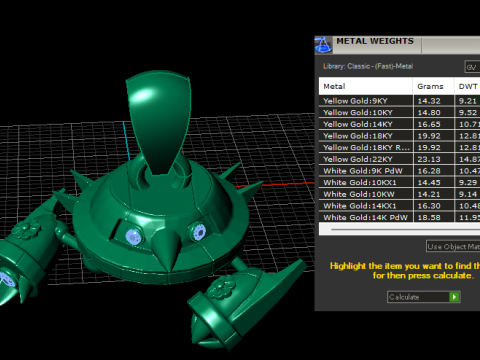Click the METAL WEIGHTS title tab
This screenshot has height=360, width=480.
coord(375,41)
